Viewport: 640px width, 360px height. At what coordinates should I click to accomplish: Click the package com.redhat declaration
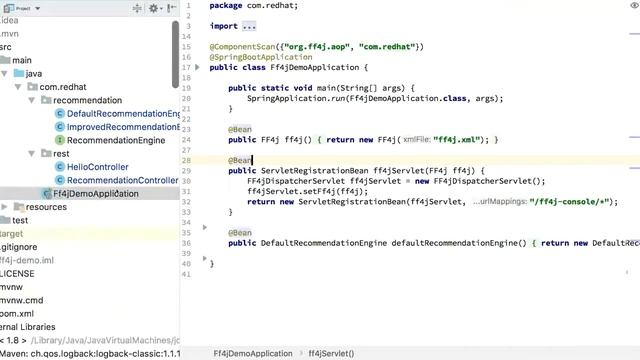[254, 6]
